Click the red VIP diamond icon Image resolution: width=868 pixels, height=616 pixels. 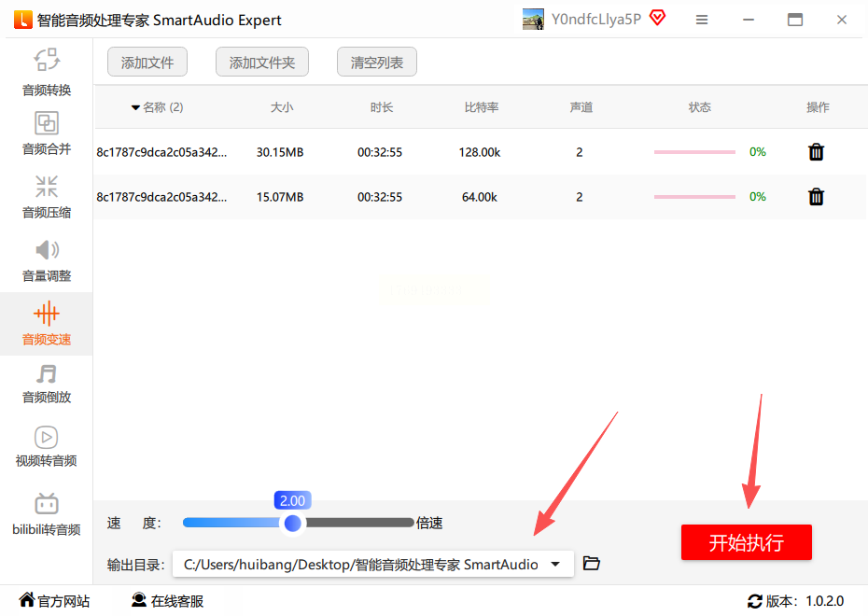(657, 18)
